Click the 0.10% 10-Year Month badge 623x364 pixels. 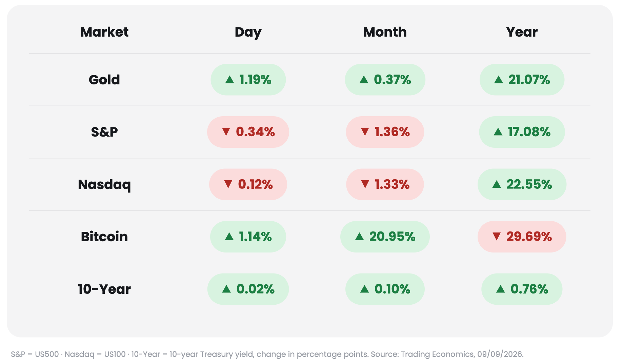coord(385,289)
